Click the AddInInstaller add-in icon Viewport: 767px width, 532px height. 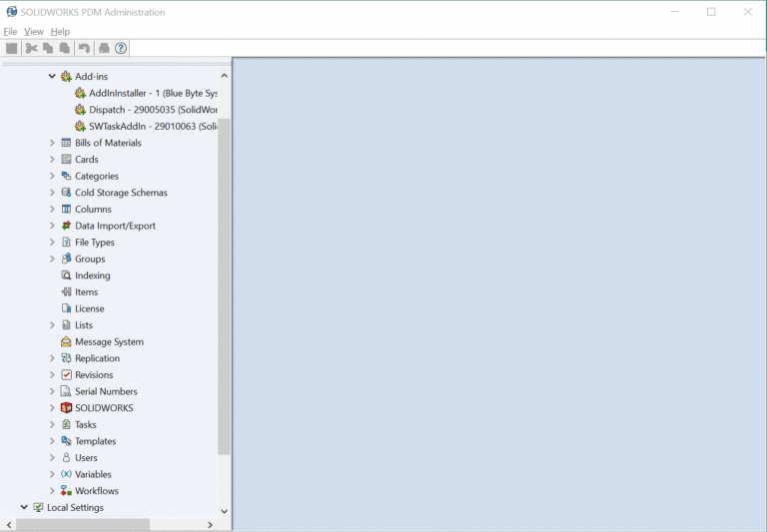pyautogui.click(x=80, y=93)
